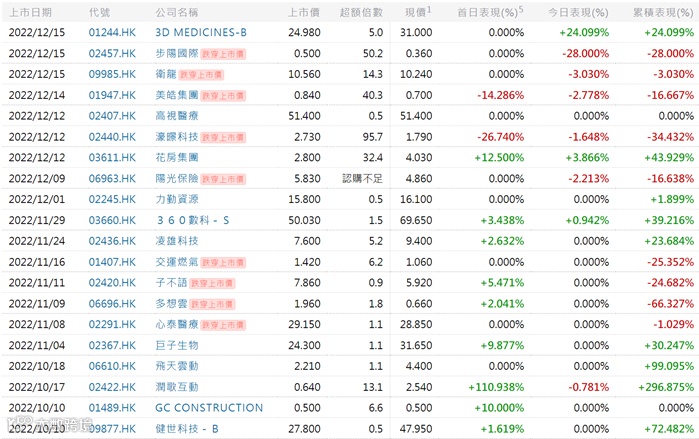Select the 代號 column header
Viewport: 699px width, 439px height.
(99, 12)
